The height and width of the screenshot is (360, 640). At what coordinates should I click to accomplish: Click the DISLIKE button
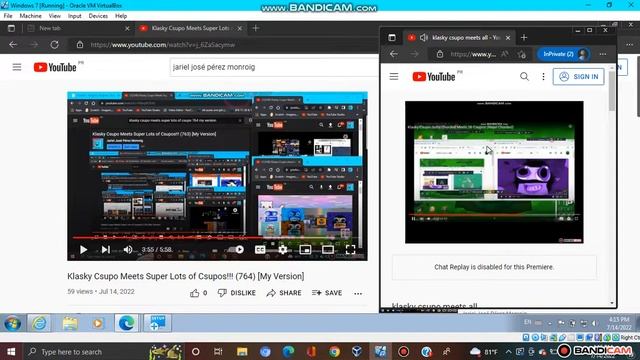click(237, 293)
